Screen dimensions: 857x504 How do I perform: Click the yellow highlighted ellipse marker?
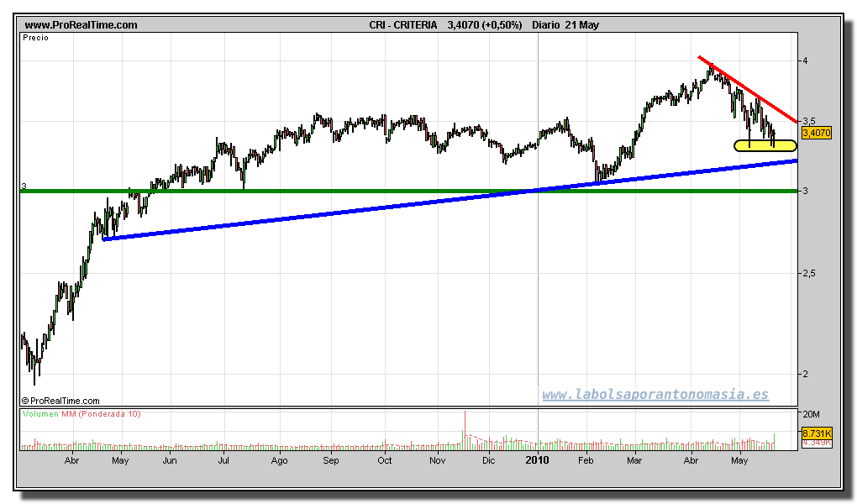(765, 146)
